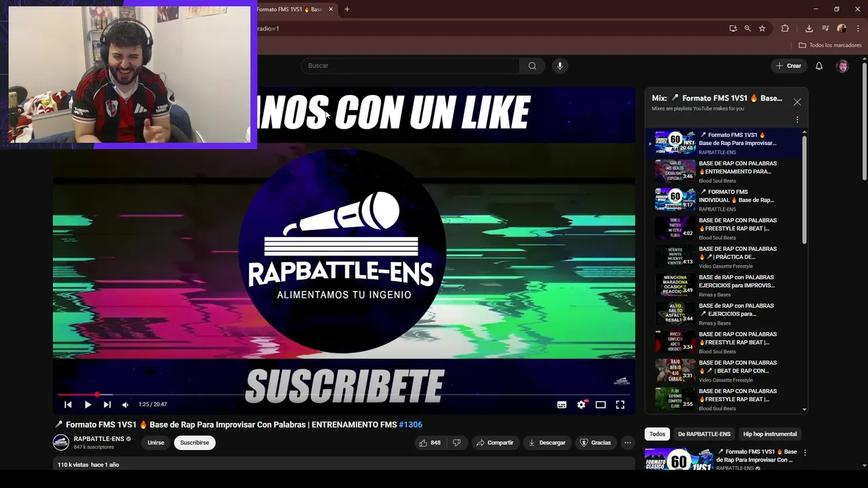Click Unirse join button
The image size is (868, 488).
click(156, 443)
